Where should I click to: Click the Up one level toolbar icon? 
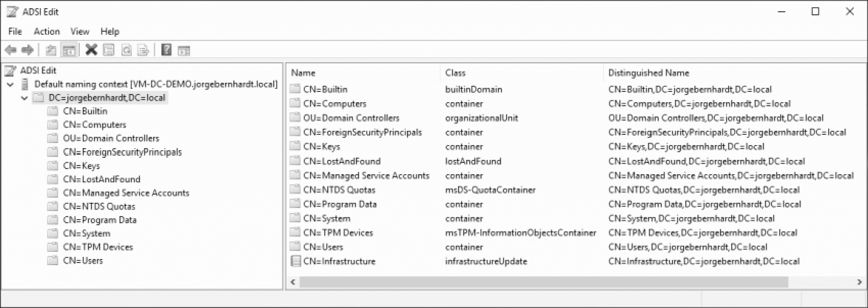click(x=50, y=50)
